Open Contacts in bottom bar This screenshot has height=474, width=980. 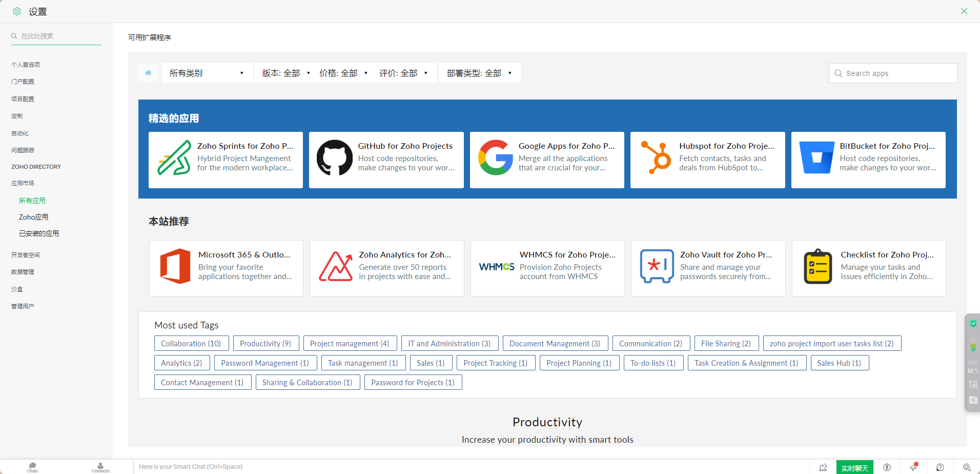[x=100, y=467]
